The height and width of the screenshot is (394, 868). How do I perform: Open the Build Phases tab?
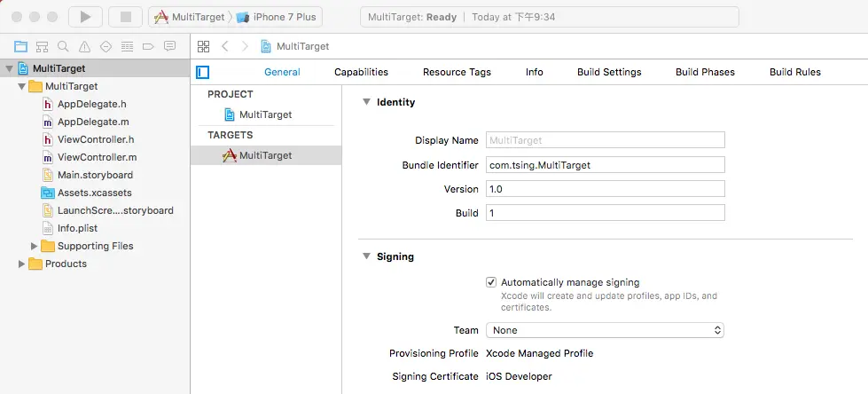click(x=705, y=72)
